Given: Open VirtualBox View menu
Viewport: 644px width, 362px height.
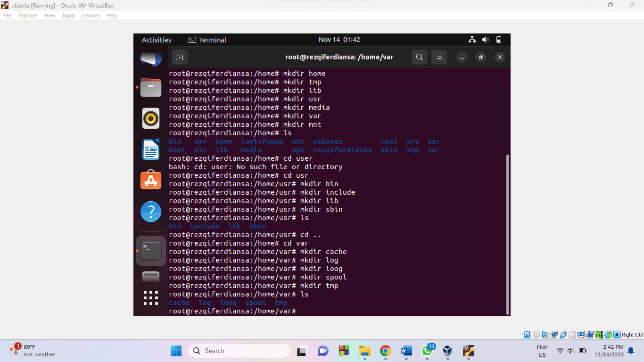Looking at the screenshot, I should click(x=50, y=16).
